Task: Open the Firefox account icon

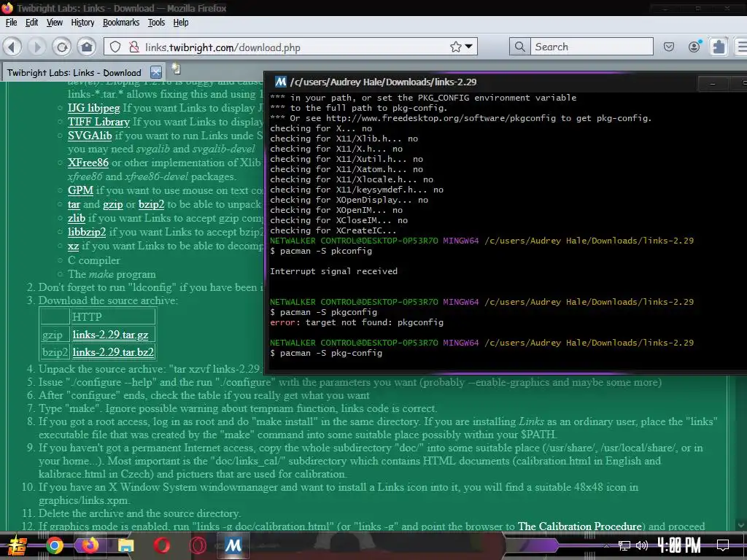Action: 694,46
